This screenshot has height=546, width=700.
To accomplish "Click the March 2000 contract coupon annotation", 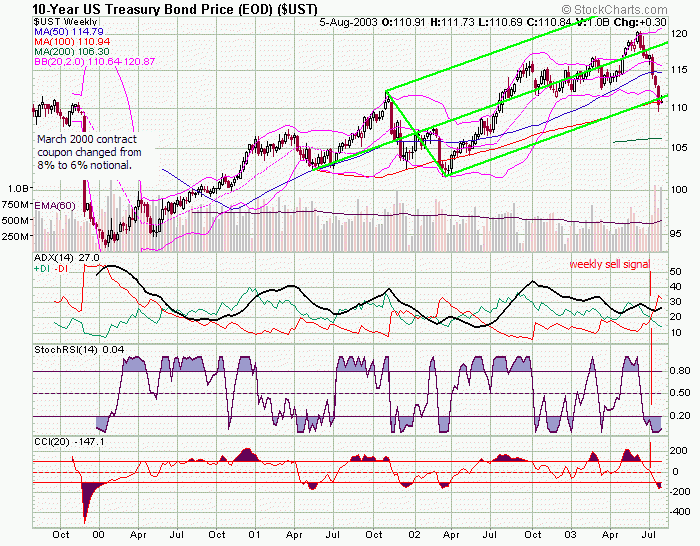I will (89, 151).
